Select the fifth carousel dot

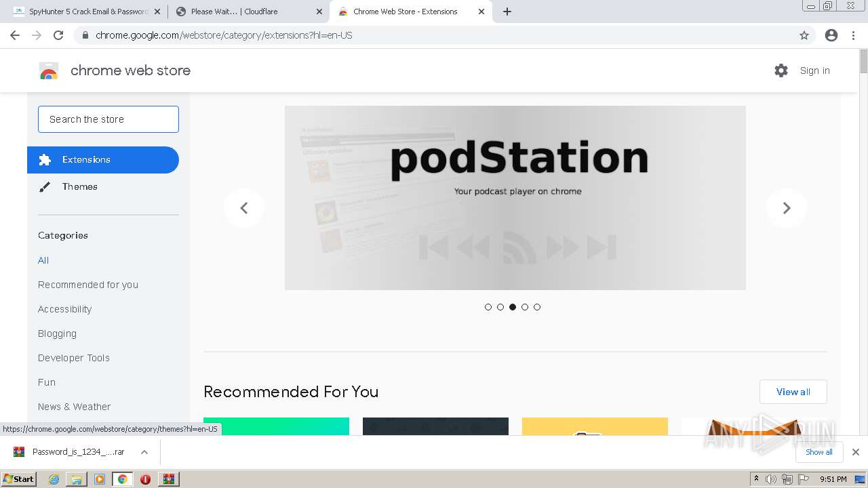coord(537,307)
